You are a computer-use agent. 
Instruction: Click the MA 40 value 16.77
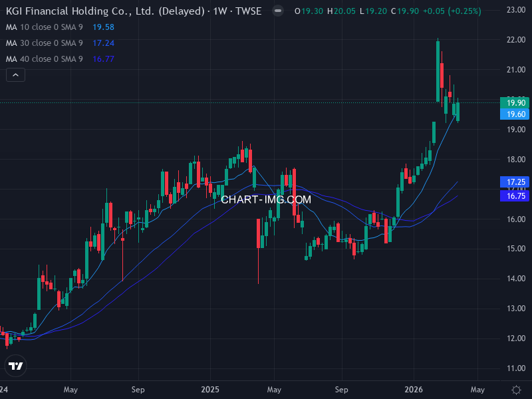point(104,59)
